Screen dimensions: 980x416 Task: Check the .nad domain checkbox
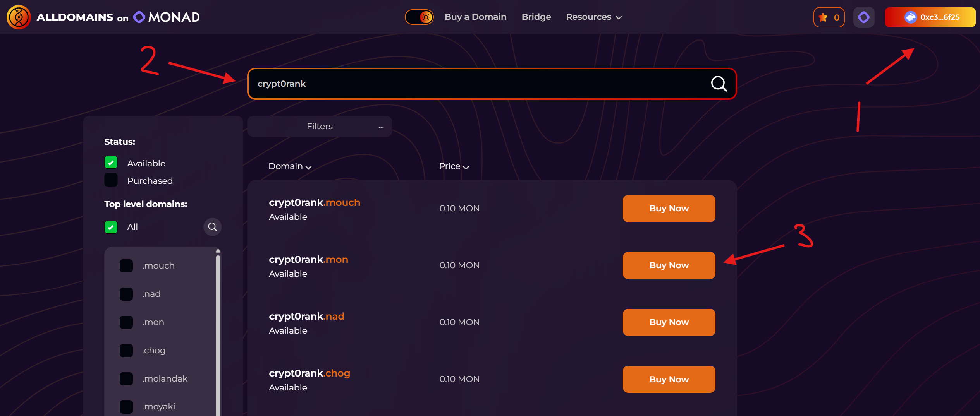126,294
